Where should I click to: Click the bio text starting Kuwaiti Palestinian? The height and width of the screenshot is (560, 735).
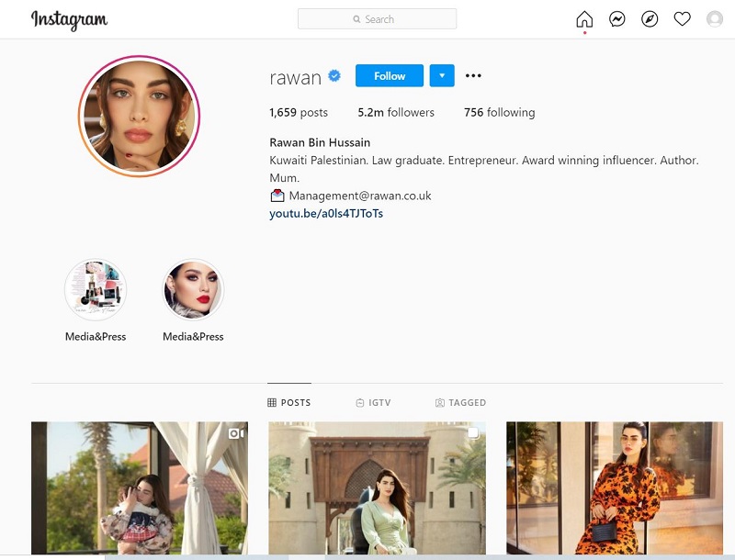click(x=484, y=169)
